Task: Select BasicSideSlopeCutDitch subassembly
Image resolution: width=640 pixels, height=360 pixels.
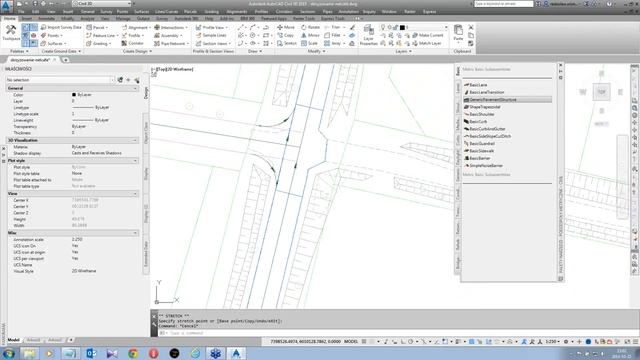Action: pyautogui.click(x=490, y=136)
